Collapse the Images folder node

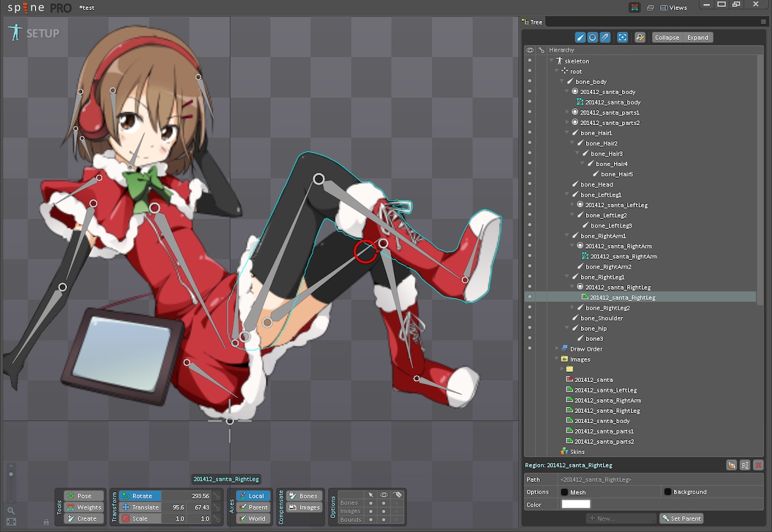coord(557,359)
